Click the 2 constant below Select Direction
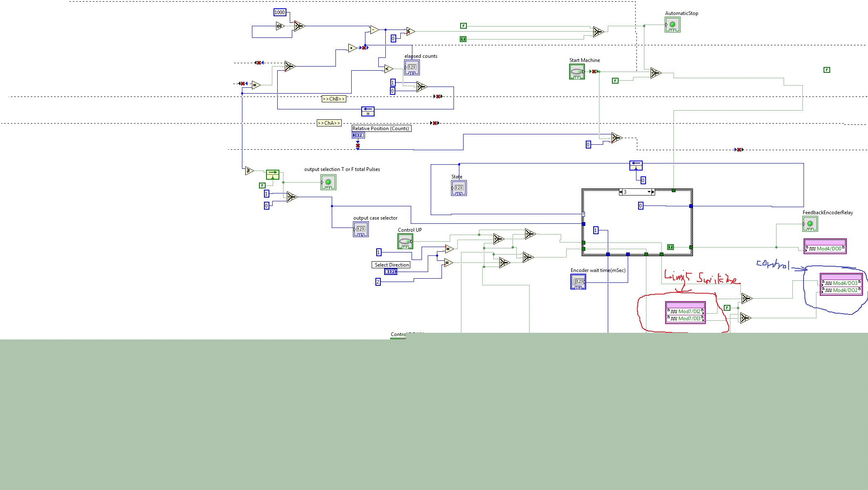 tap(378, 282)
